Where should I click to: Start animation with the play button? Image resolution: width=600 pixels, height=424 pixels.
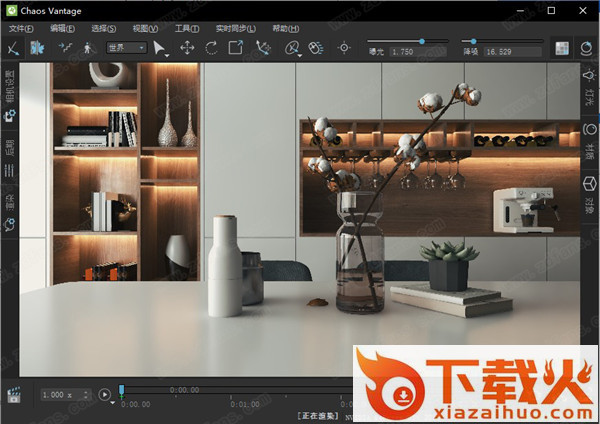point(104,394)
